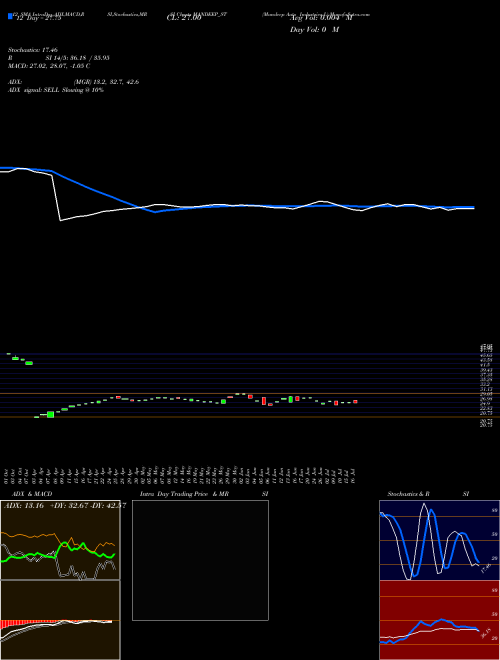The width and height of the screenshot is (500, 660).
Task: Open the ADX indicator chart with green line
Action: click(60, 540)
